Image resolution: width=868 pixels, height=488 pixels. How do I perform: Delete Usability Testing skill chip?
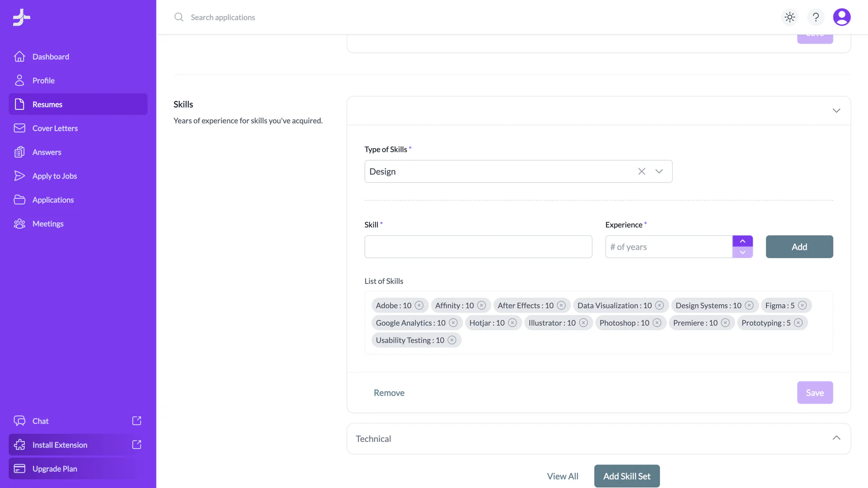pyautogui.click(x=452, y=340)
